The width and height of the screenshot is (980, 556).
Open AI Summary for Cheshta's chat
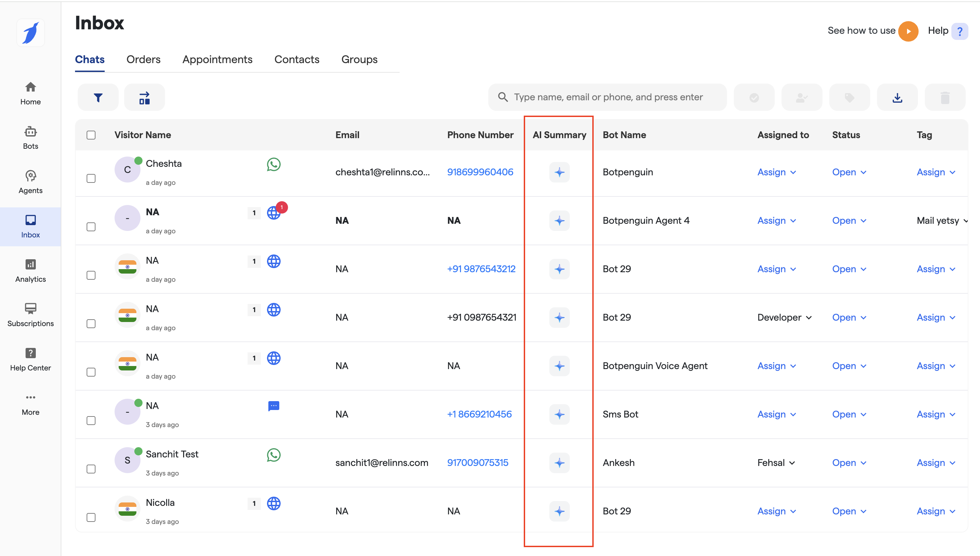click(559, 172)
